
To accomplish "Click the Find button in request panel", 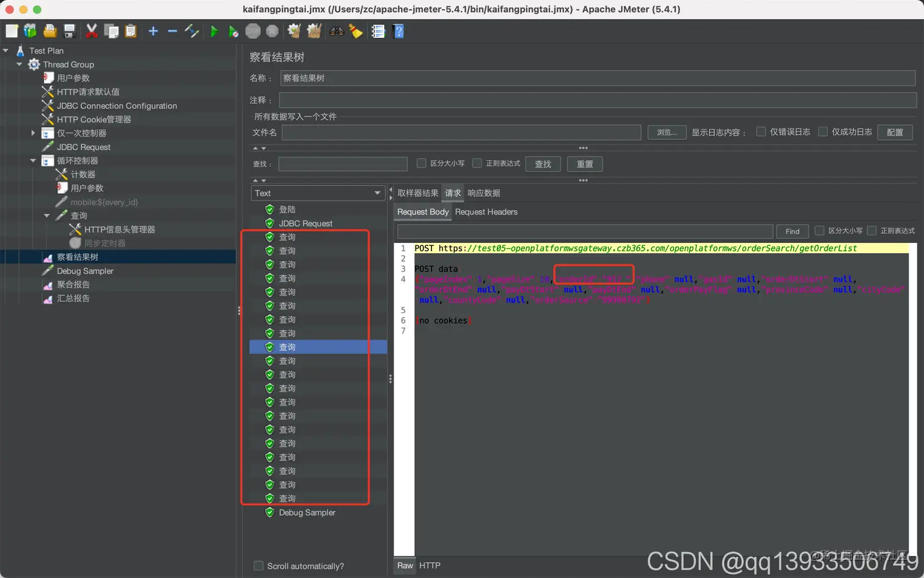I will click(x=792, y=231).
